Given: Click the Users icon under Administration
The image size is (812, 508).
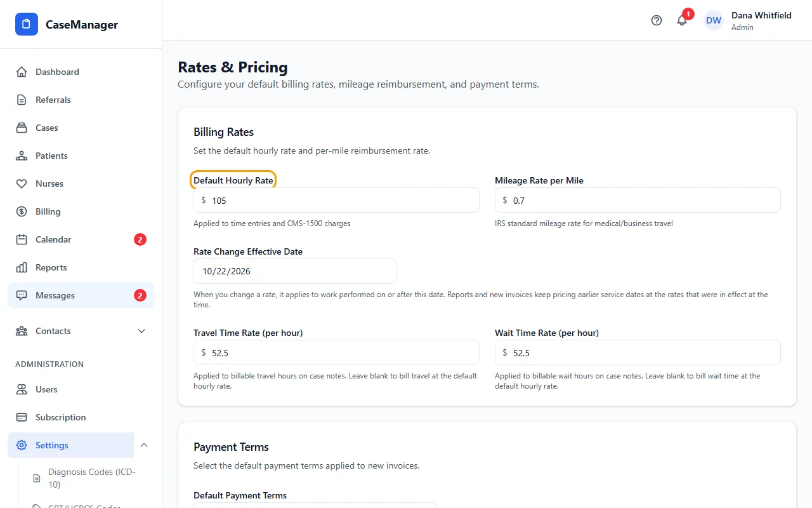Looking at the screenshot, I should pos(22,389).
